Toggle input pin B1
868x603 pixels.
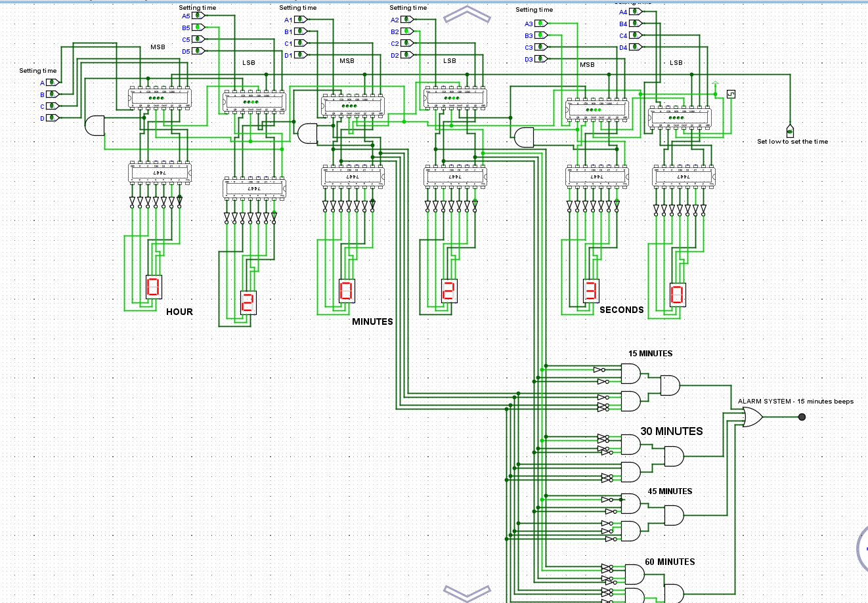point(301,31)
